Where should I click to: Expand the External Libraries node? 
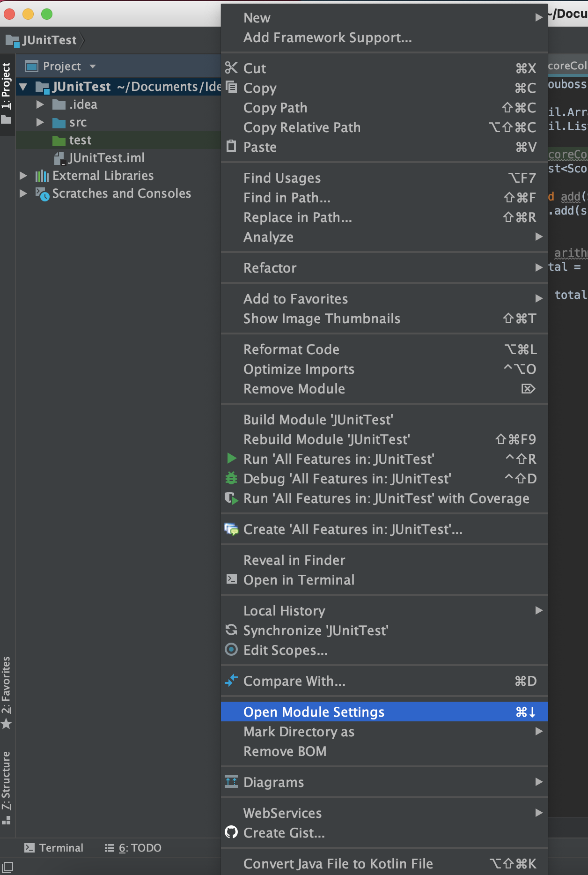click(23, 176)
